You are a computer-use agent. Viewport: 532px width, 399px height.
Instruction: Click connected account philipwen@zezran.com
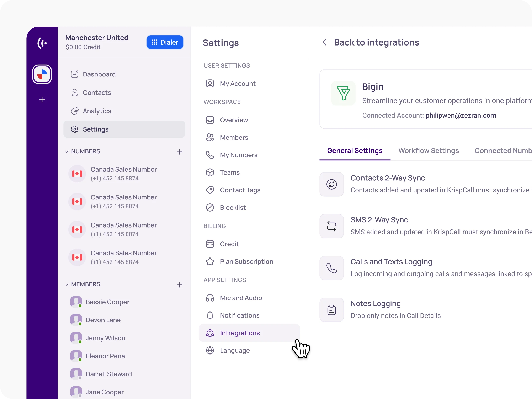tap(461, 116)
